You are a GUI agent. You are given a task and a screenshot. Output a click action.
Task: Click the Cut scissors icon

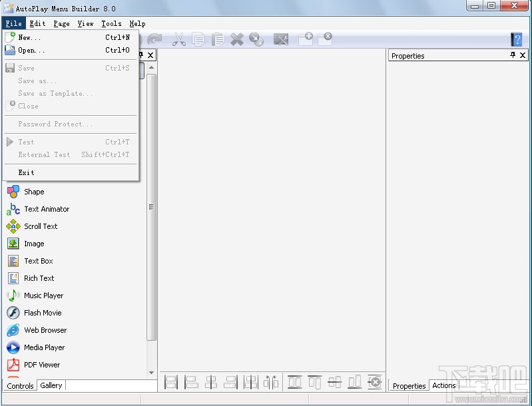pyautogui.click(x=179, y=39)
